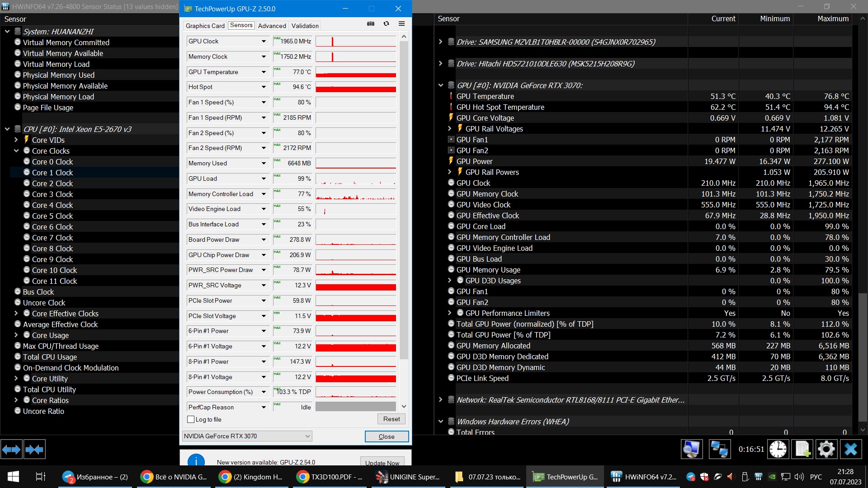This screenshot has height=488, width=868.
Task: Select the Sensors tab
Action: (x=241, y=25)
